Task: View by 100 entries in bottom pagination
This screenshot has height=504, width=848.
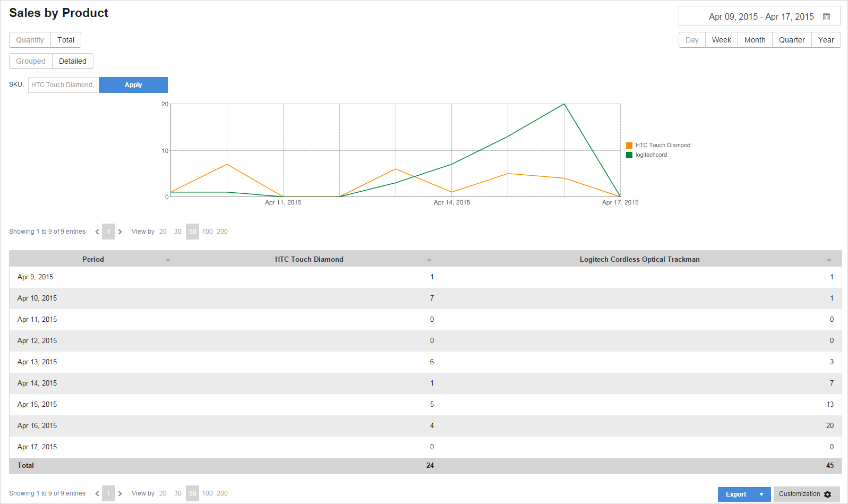Action: tap(207, 493)
